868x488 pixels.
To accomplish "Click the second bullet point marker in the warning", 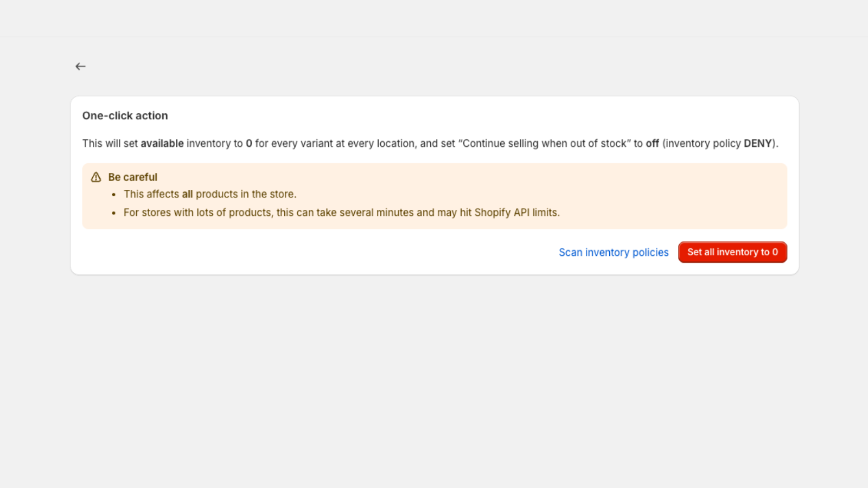I will point(114,213).
